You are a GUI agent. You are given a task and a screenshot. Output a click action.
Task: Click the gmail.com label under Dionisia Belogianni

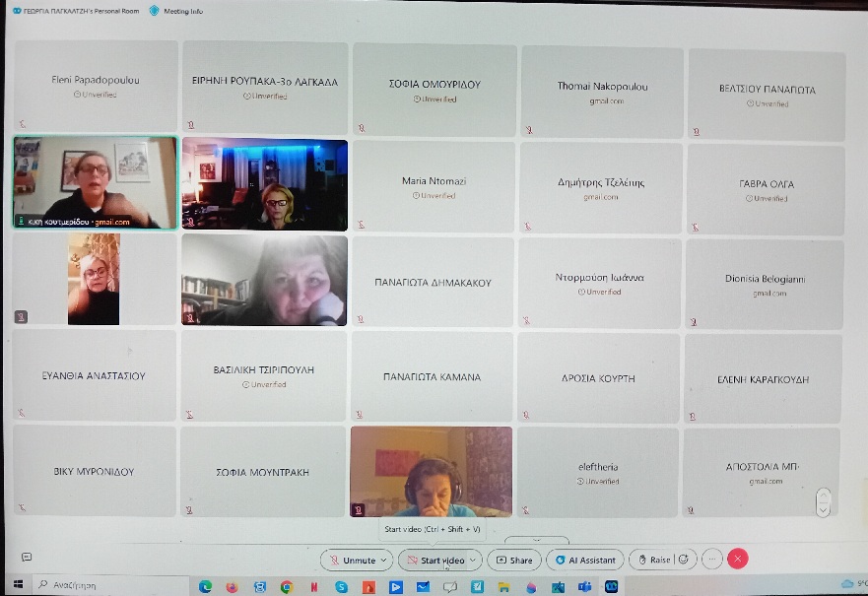pos(769,294)
